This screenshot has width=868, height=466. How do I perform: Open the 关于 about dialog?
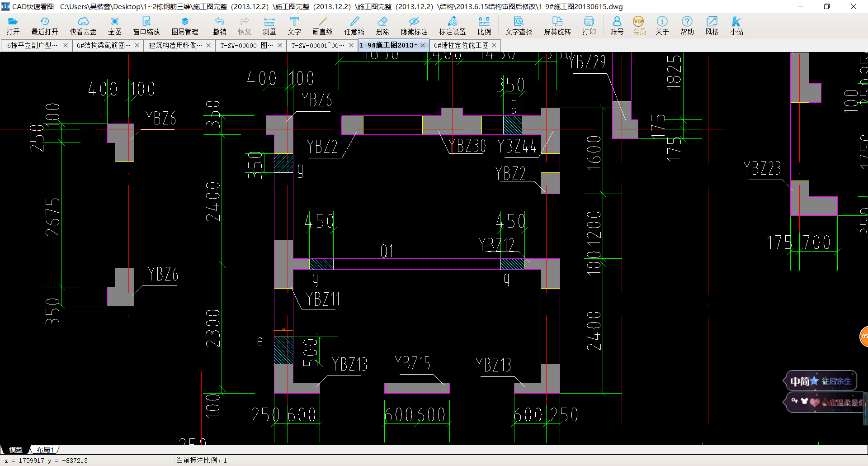pyautogui.click(x=662, y=26)
